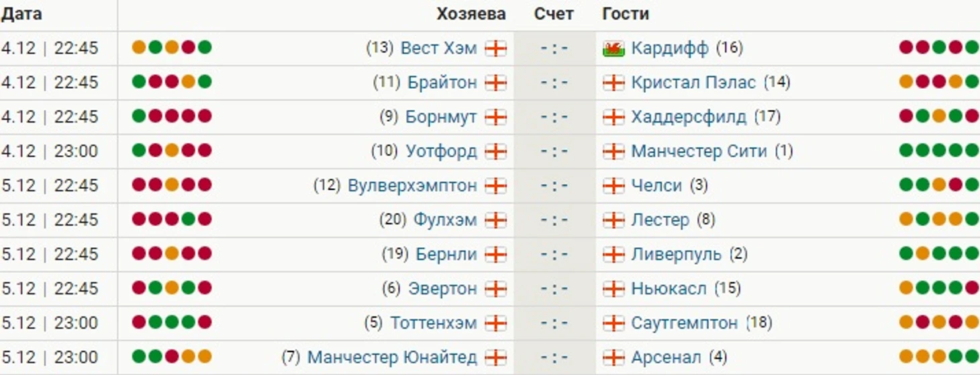Screen dimensions: 980x375
Task: Click the England flag beside Манчестер Сити
Action: coord(614,151)
